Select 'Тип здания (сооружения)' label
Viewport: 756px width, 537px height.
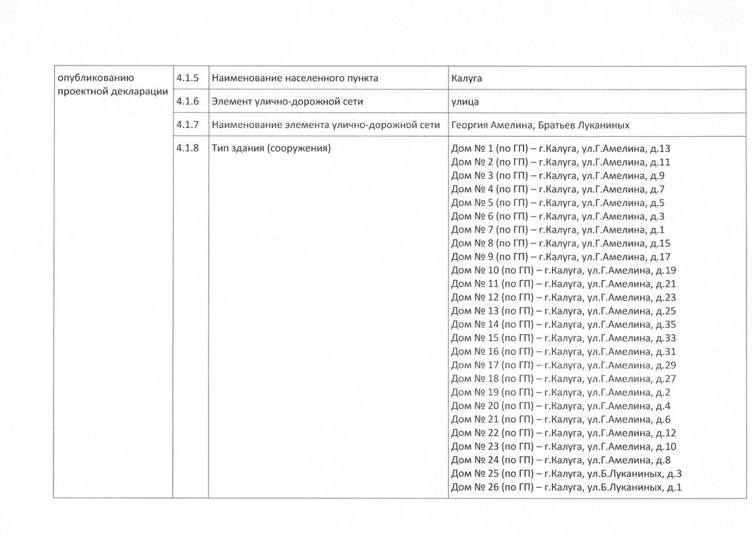[272, 149]
